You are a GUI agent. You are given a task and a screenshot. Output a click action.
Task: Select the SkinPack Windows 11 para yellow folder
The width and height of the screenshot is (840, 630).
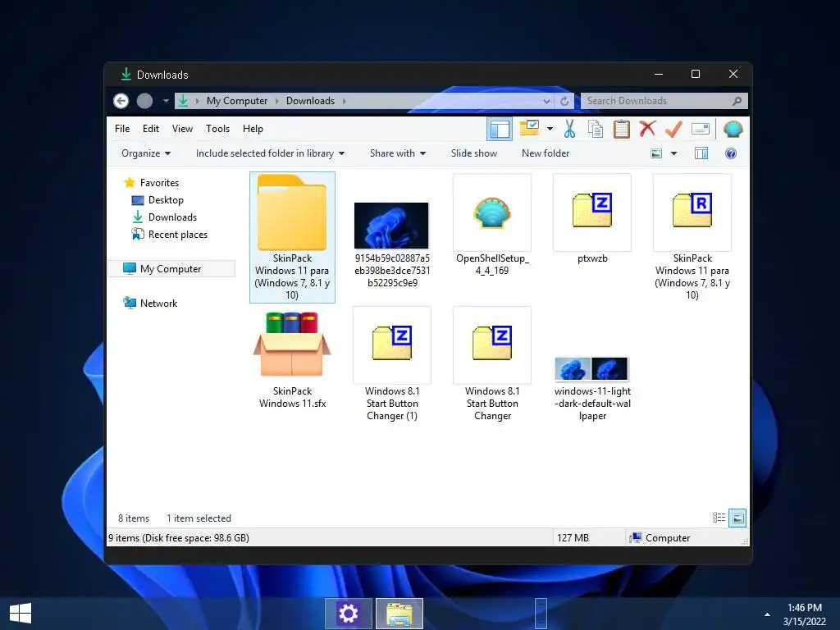[292, 237]
